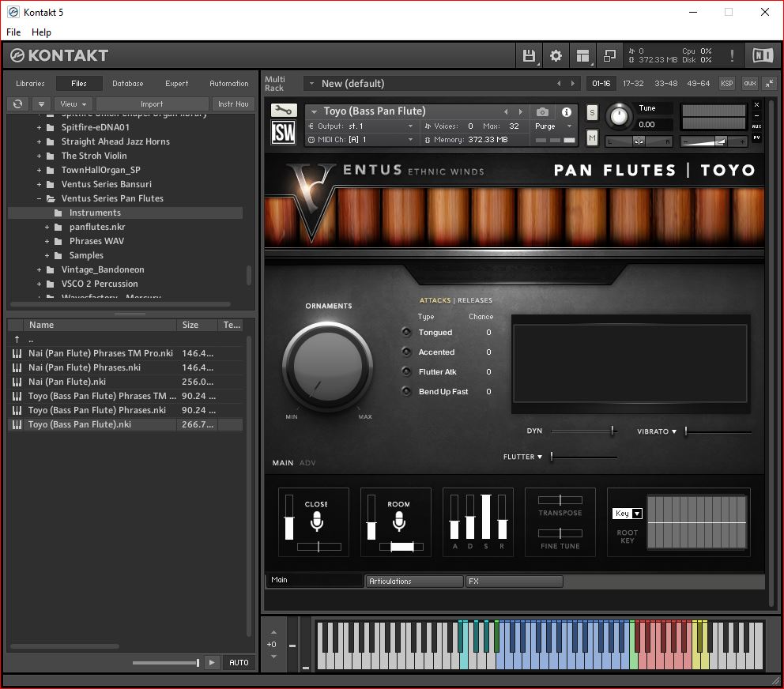Open the instrument info icon

tap(567, 112)
